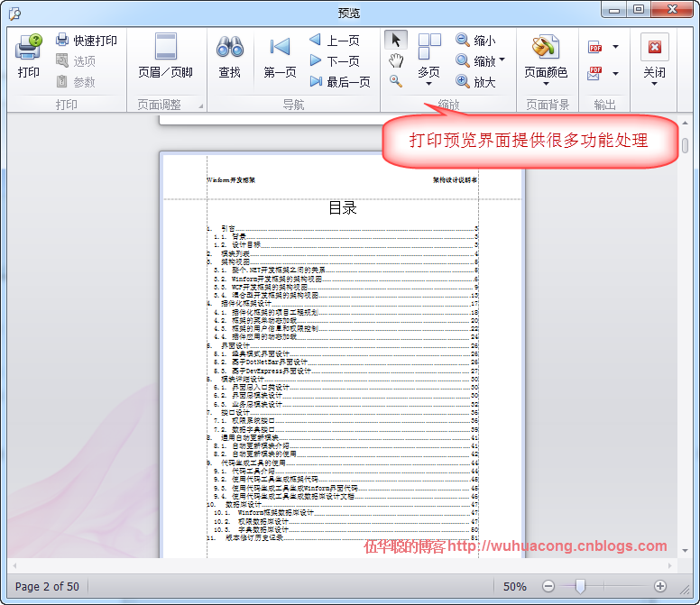Image resolution: width=700 pixels, height=605 pixels.
Task: Go to 第一页 first page
Action: tap(280, 56)
